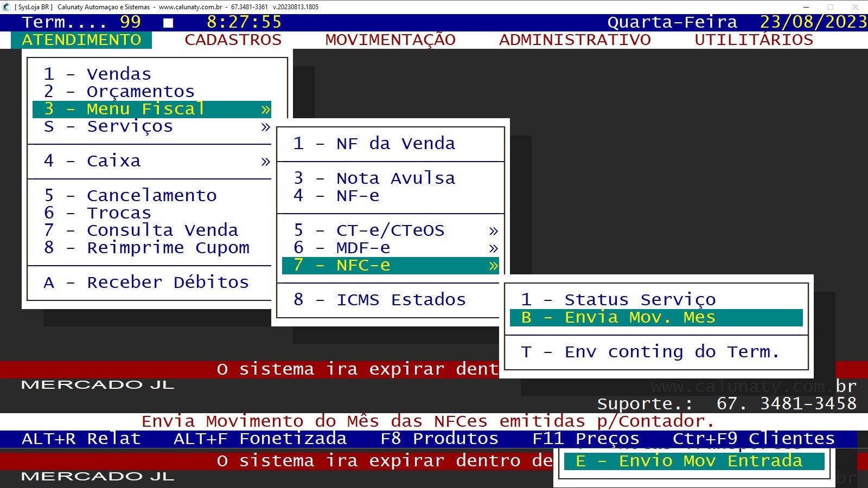The image size is (868, 488).
Task: Expand the MDF-e submenu
Action: tap(358, 247)
